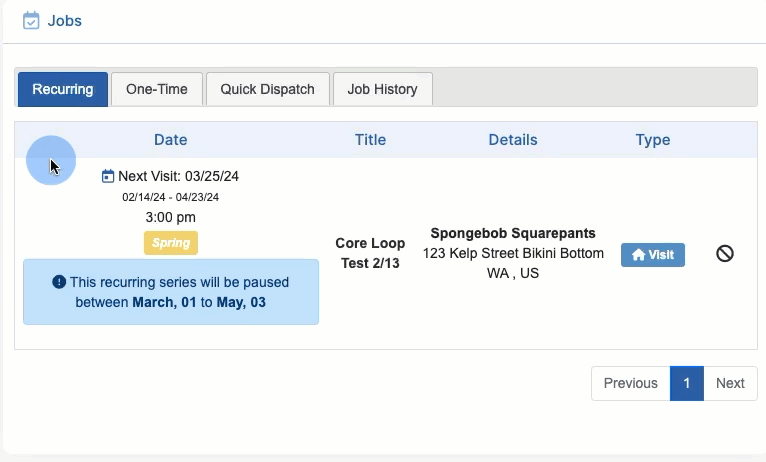Click the info icon in pause notice
The image size is (766, 462).
pos(59,282)
